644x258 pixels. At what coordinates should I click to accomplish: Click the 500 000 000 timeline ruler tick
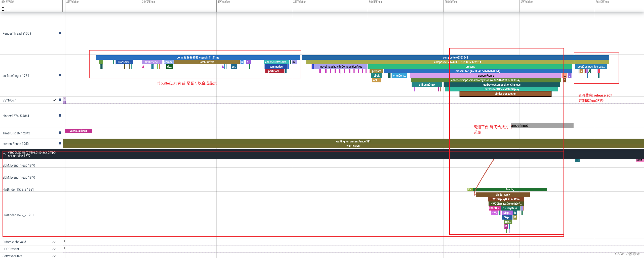click(375, 2)
